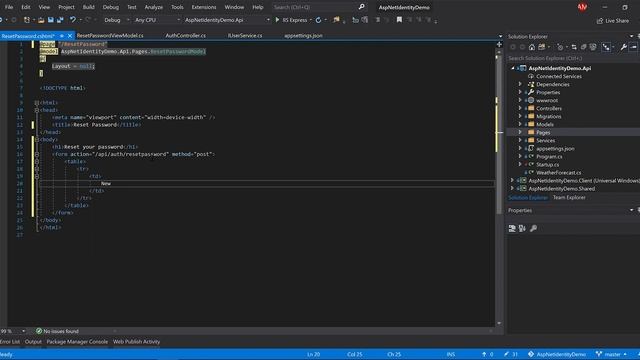Open the File menu
Image resolution: width=640 pixels, height=360 pixels.
click(9, 7)
